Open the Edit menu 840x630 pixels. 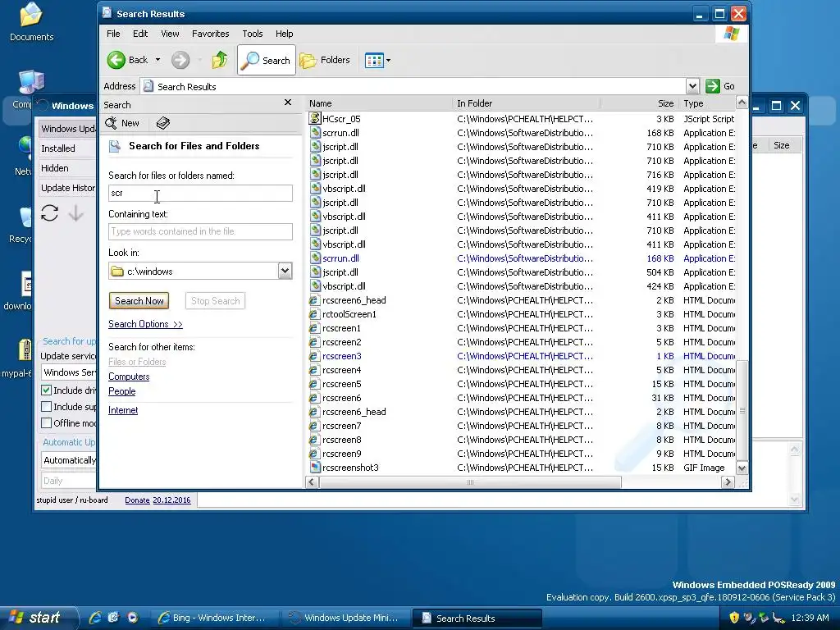140,34
